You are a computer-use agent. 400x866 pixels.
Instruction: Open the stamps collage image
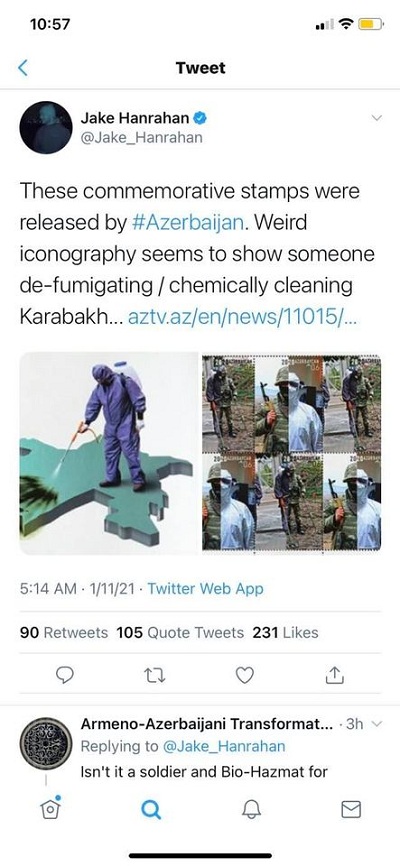click(291, 453)
